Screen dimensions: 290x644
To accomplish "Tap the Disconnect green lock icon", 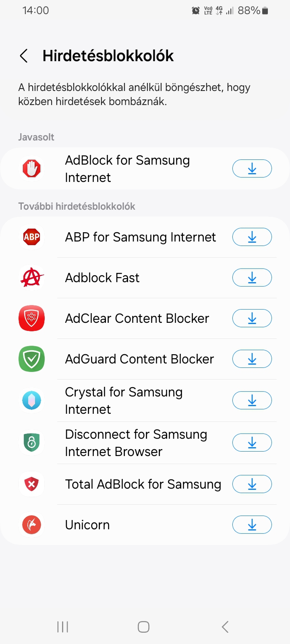I will [x=31, y=443].
